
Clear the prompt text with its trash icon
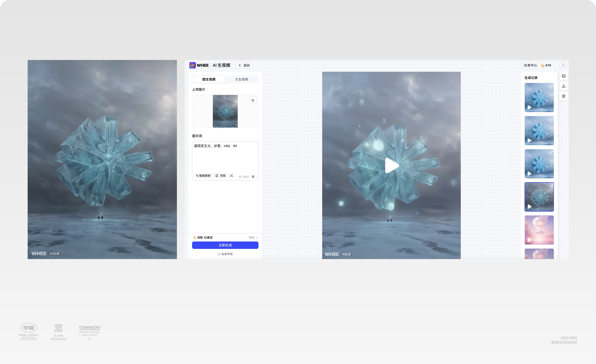(253, 177)
